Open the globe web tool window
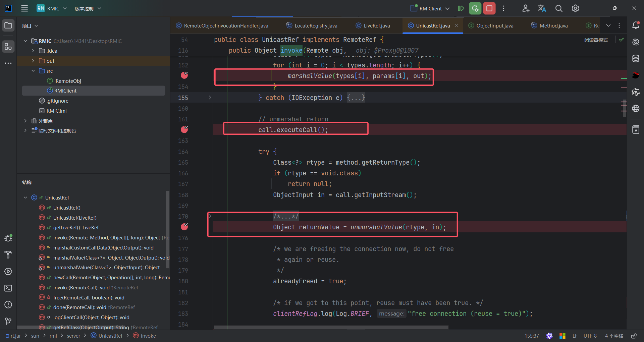This screenshot has height=342, width=644. 636,109
